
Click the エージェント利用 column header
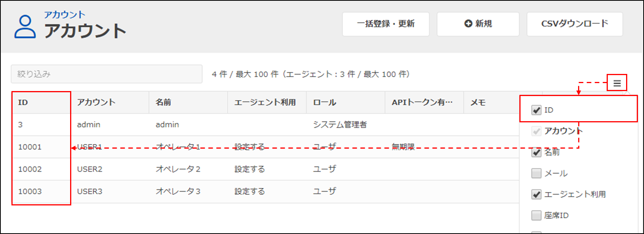265,103
